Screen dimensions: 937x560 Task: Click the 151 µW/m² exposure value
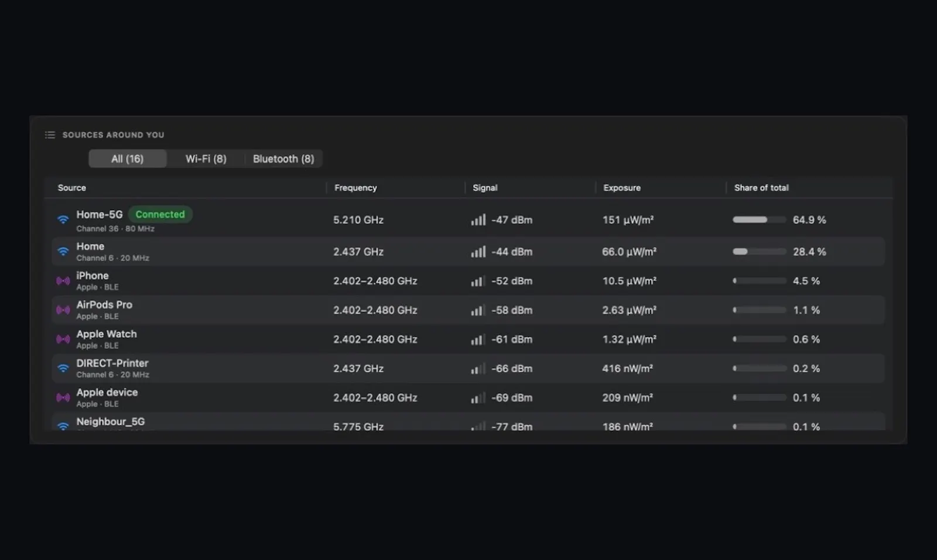[628, 220]
